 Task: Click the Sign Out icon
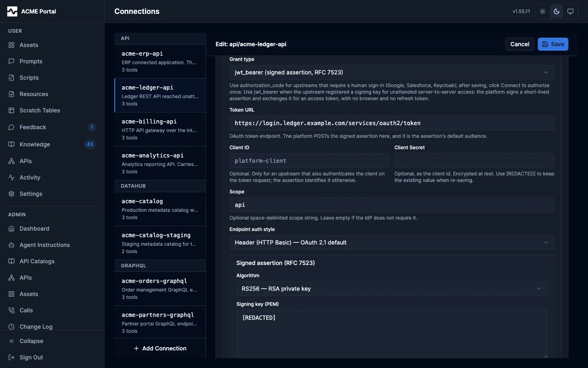[x=11, y=357]
